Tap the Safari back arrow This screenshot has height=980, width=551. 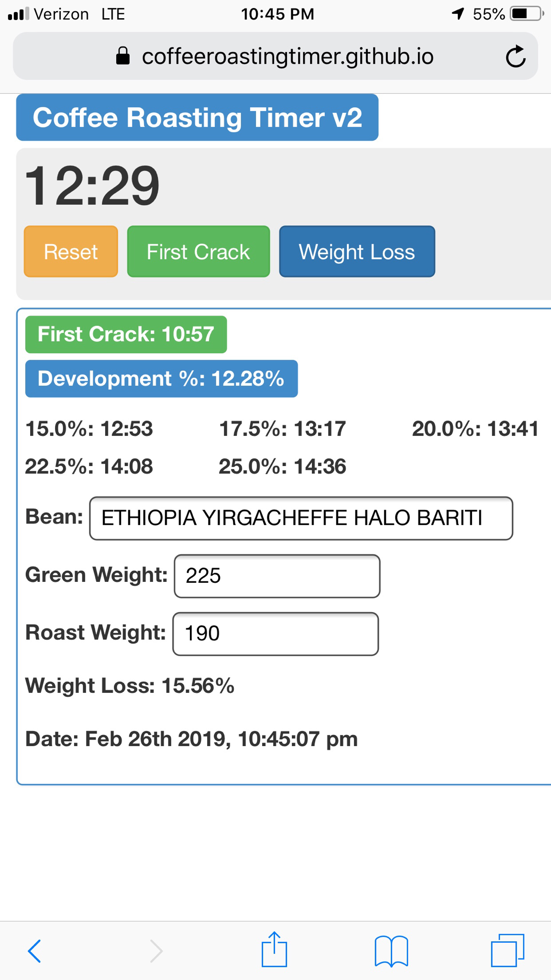click(x=34, y=950)
